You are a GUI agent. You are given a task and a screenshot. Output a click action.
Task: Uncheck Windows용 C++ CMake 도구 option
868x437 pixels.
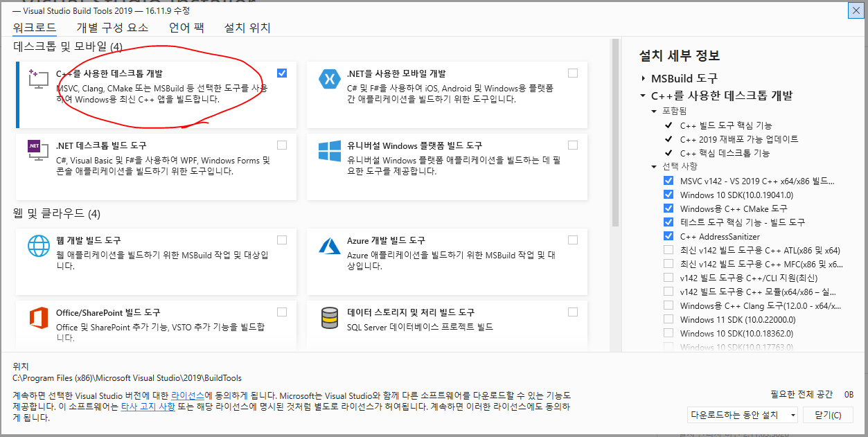coord(668,208)
